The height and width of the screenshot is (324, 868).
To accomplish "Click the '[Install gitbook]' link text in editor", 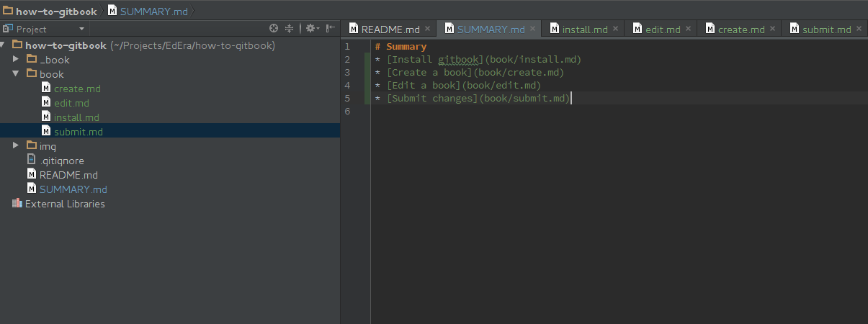I will pos(434,60).
